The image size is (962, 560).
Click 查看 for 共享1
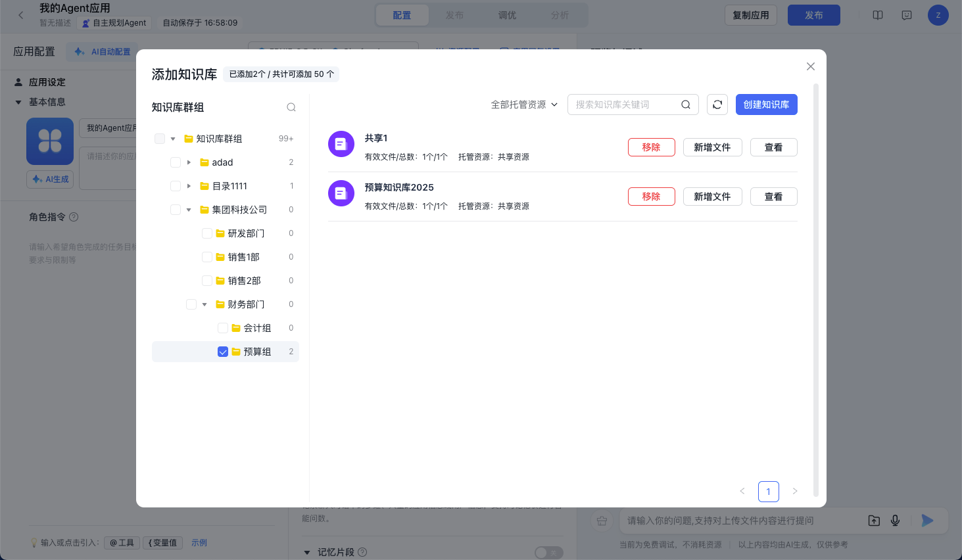[774, 147]
